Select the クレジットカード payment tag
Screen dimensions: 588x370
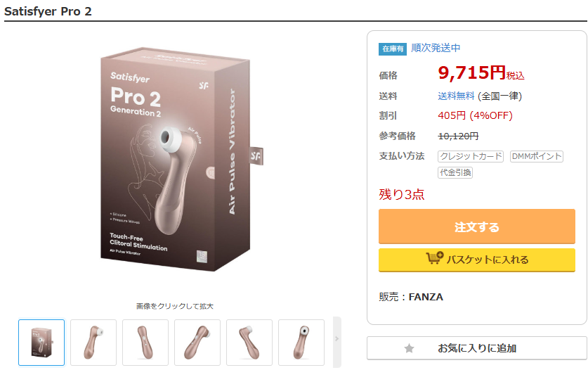pyautogui.click(x=471, y=156)
